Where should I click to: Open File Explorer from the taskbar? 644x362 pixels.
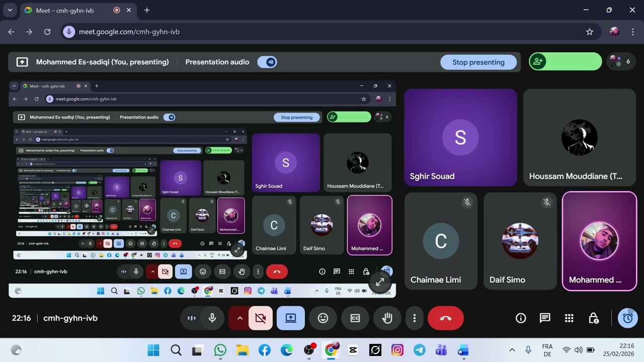click(242, 350)
